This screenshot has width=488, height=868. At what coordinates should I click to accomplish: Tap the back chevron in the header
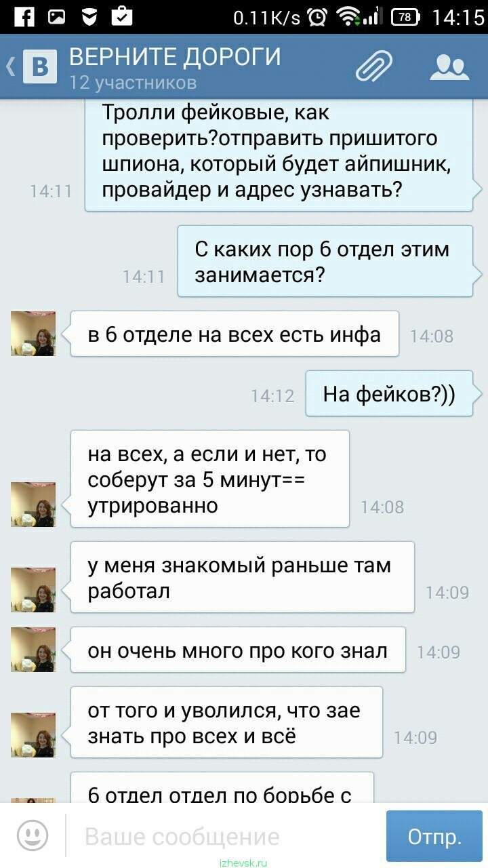(11, 66)
